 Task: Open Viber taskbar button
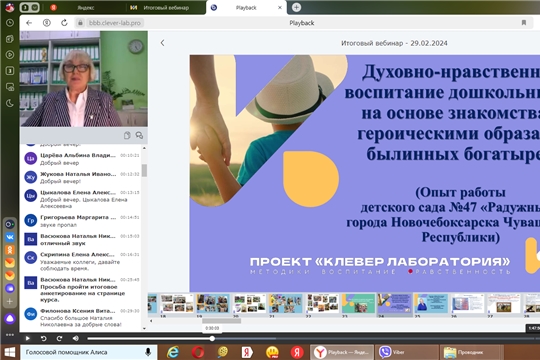406,352
